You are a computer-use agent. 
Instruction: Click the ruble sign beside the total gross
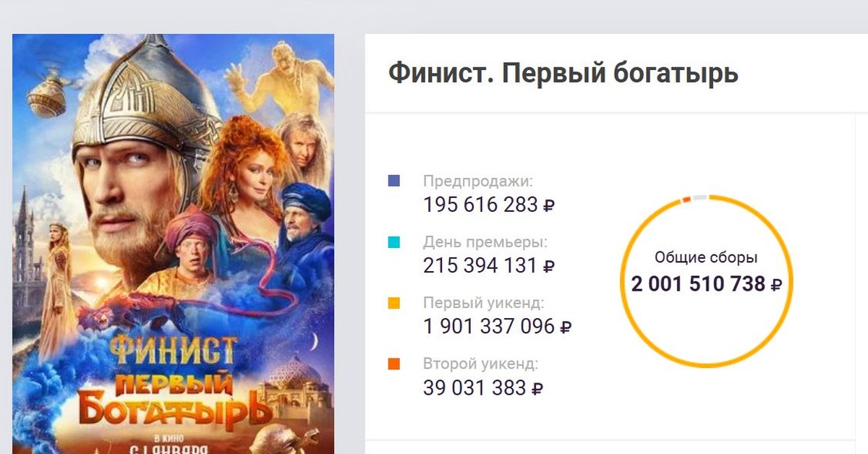pyautogui.click(x=777, y=285)
